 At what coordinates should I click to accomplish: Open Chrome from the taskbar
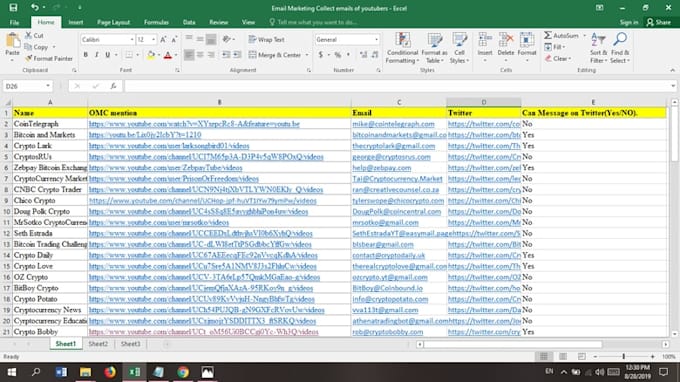click(x=183, y=372)
